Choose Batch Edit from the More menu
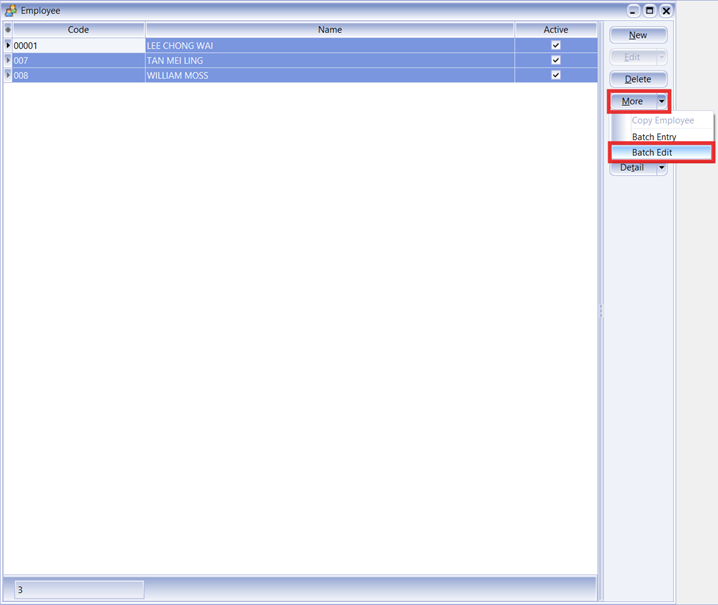 [652, 153]
